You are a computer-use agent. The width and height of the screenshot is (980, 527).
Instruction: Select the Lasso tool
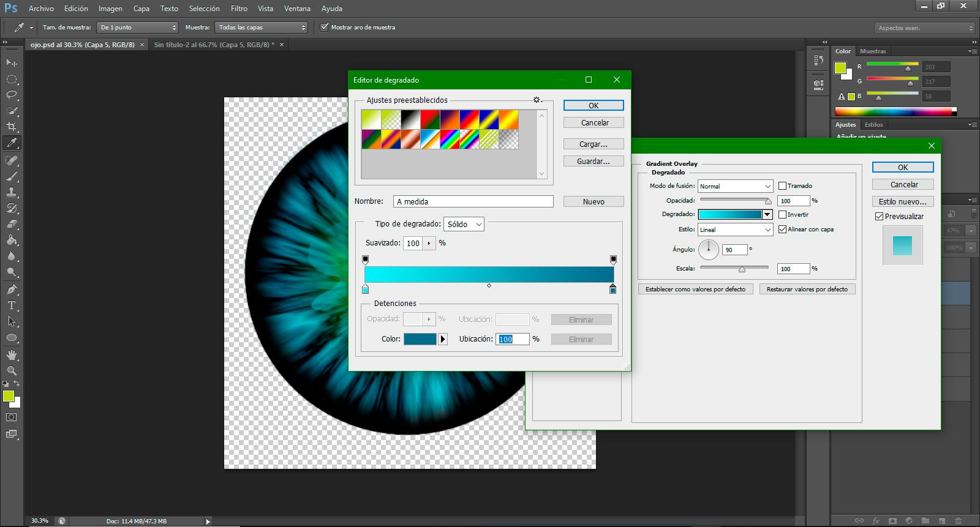click(12, 95)
